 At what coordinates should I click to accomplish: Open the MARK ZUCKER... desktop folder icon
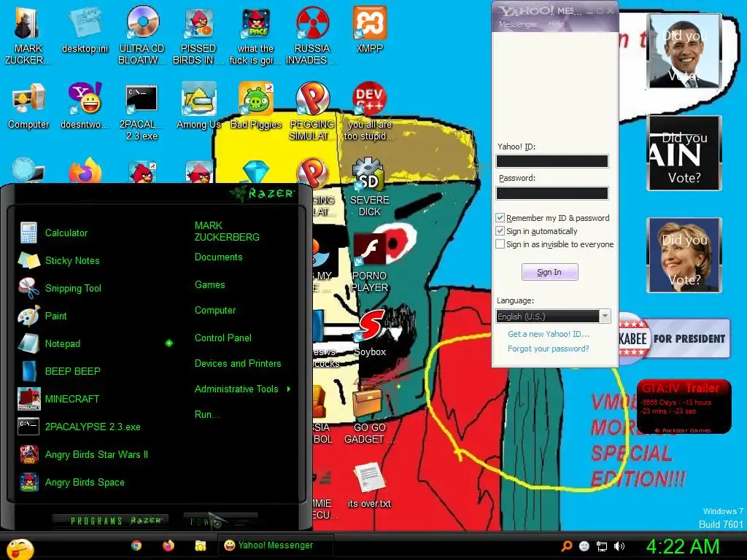point(27,35)
